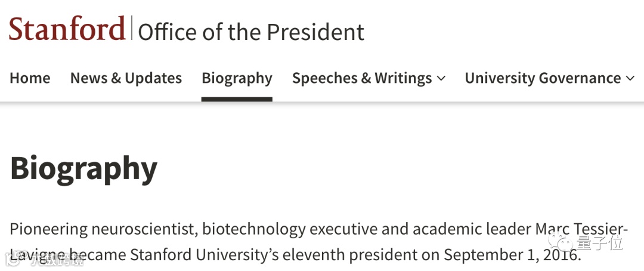Click the active underline beneath Biography tab
This screenshot has height=271, width=644.
pyautogui.click(x=237, y=99)
